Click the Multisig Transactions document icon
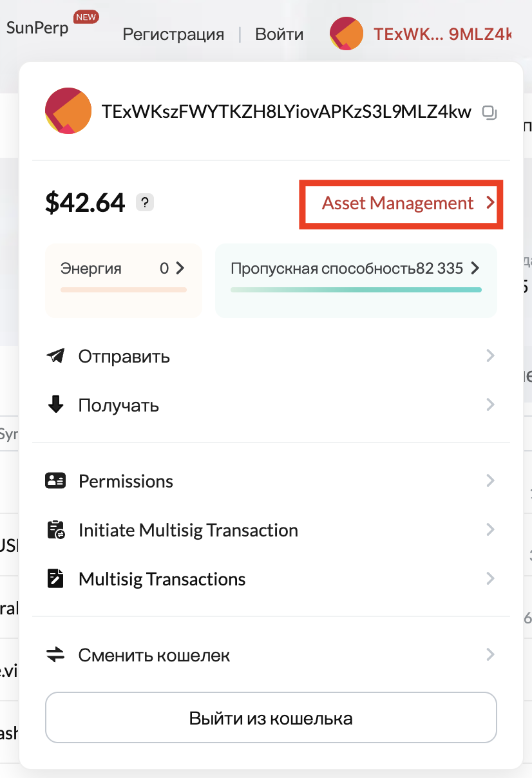This screenshot has width=532, height=778. point(55,579)
